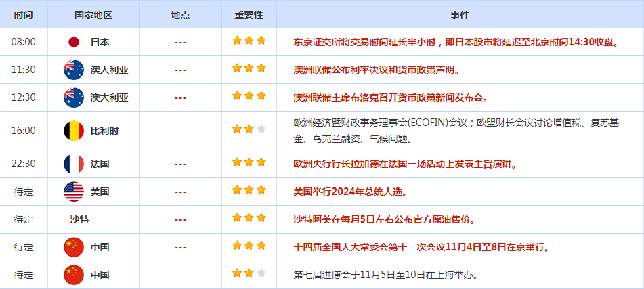The image size is (644, 289).
Task: Click importance stars in the 08:00 row
Action: tap(249, 40)
